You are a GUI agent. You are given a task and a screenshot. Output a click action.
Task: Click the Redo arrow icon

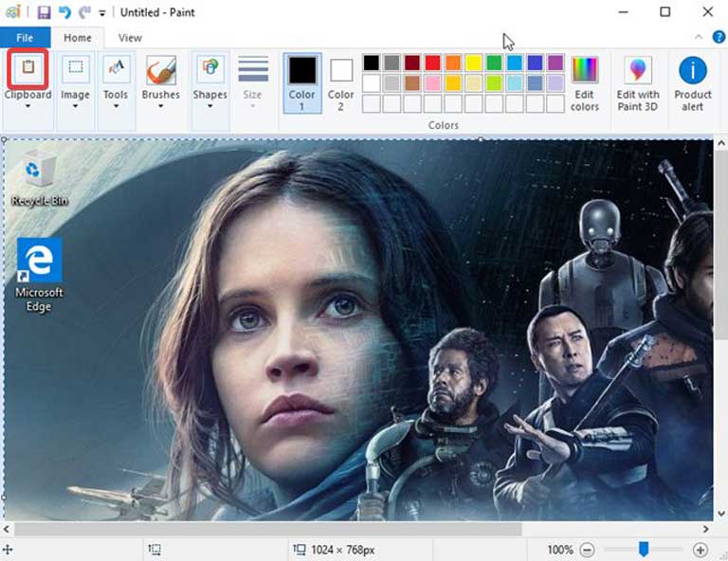(84, 12)
